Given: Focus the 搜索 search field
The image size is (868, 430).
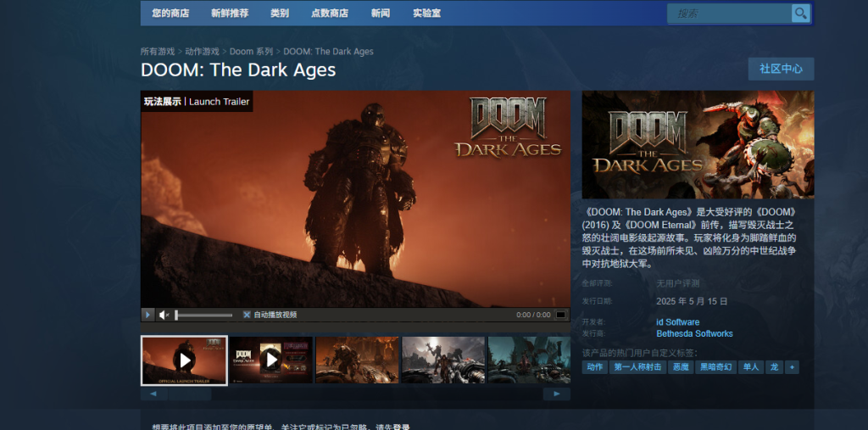Looking at the screenshot, I should [729, 14].
